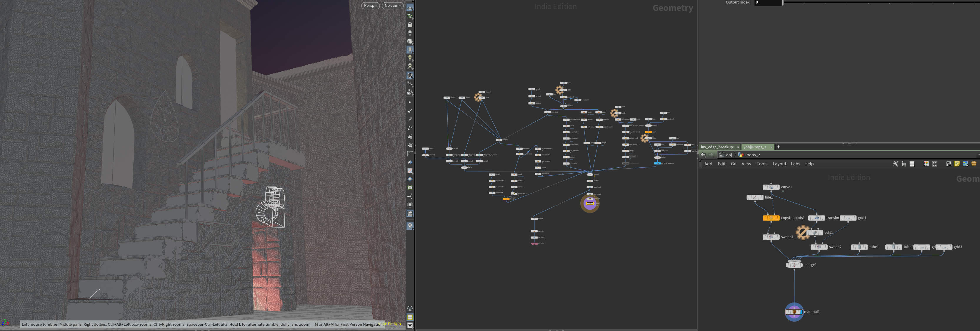Click the network box creation icon

(x=949, y=164)
